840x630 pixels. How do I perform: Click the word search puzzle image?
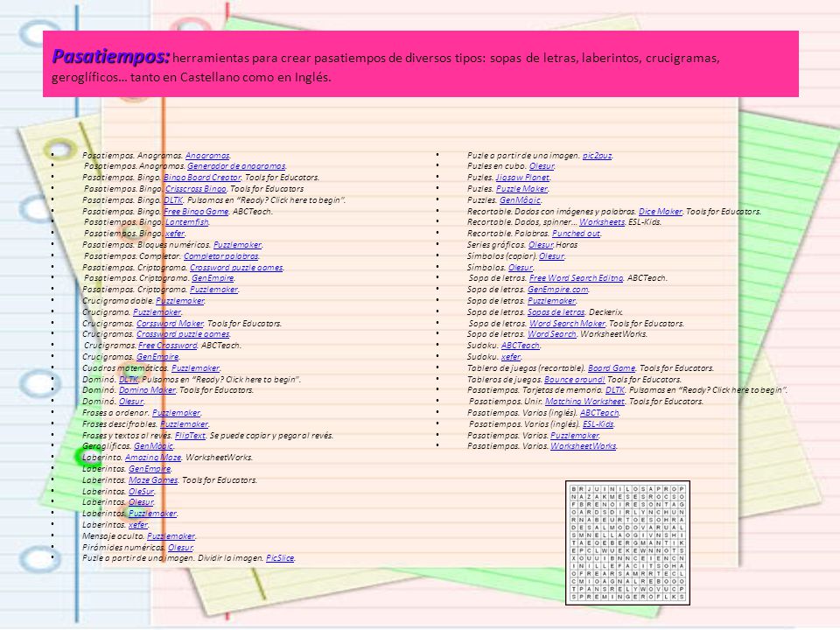click(628, 542)
